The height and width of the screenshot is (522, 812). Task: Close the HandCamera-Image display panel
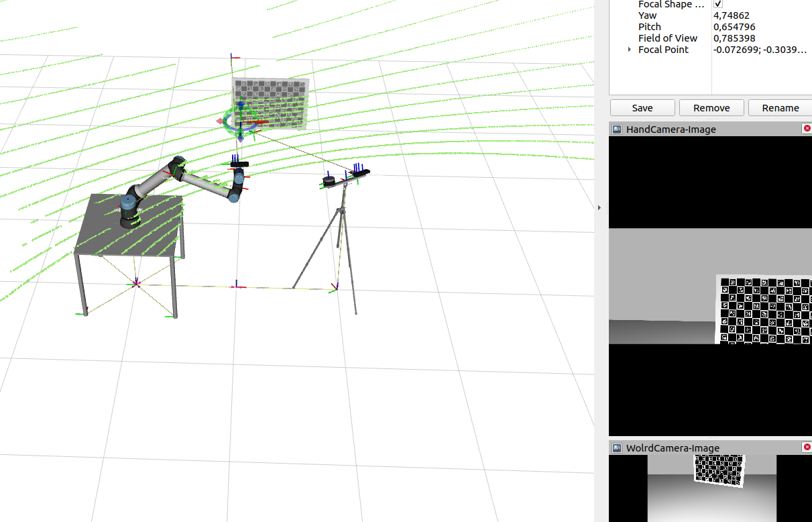[807, 128]
